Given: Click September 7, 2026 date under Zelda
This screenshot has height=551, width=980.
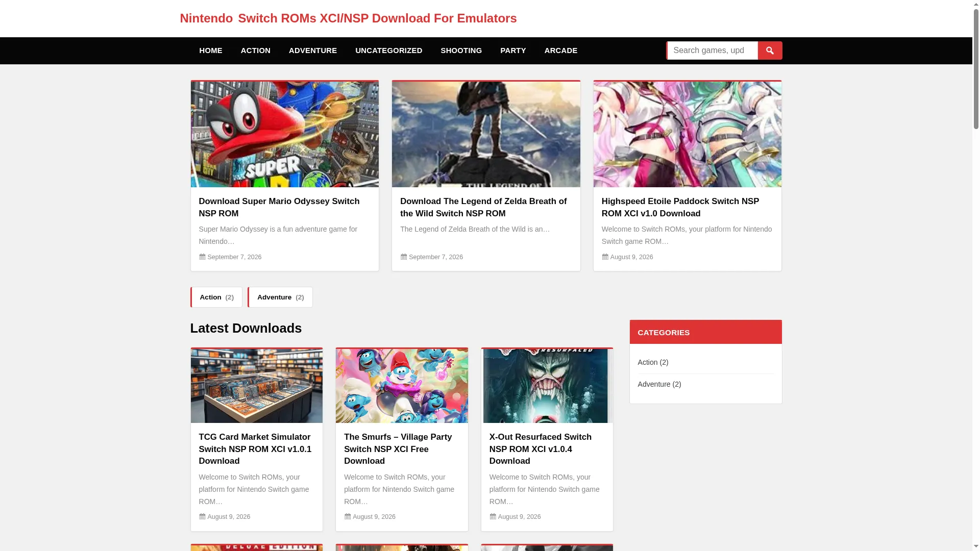Looking at the screenshot, I should [436, 257].
